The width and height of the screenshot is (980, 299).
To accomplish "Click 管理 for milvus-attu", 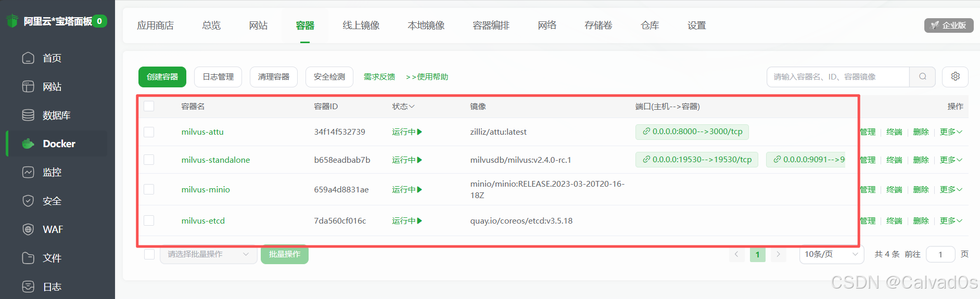I will tap(868, 132).
